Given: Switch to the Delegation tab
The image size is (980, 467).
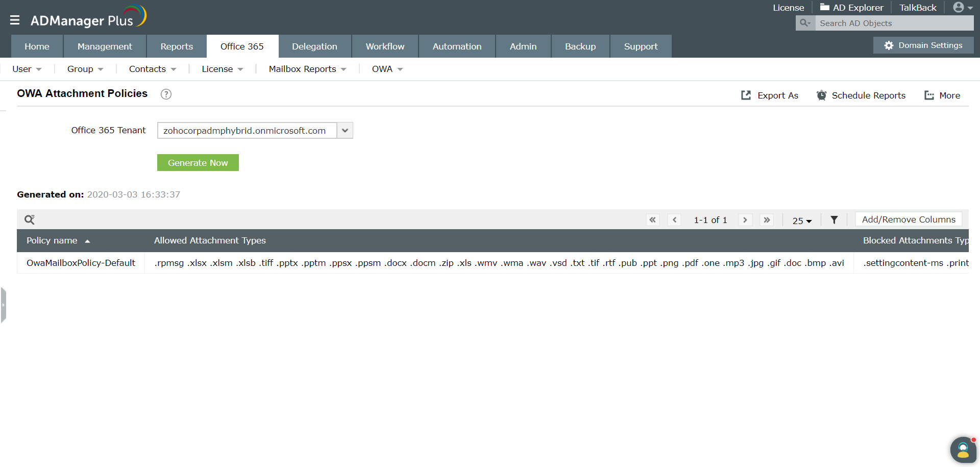Looking at the screenshot, I should 314,46.
